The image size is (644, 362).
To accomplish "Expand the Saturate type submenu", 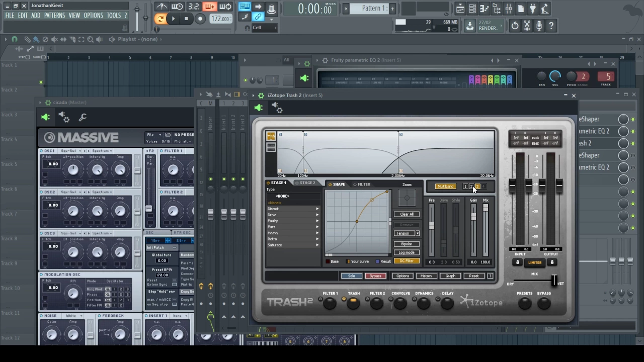I will pos(293,245).
